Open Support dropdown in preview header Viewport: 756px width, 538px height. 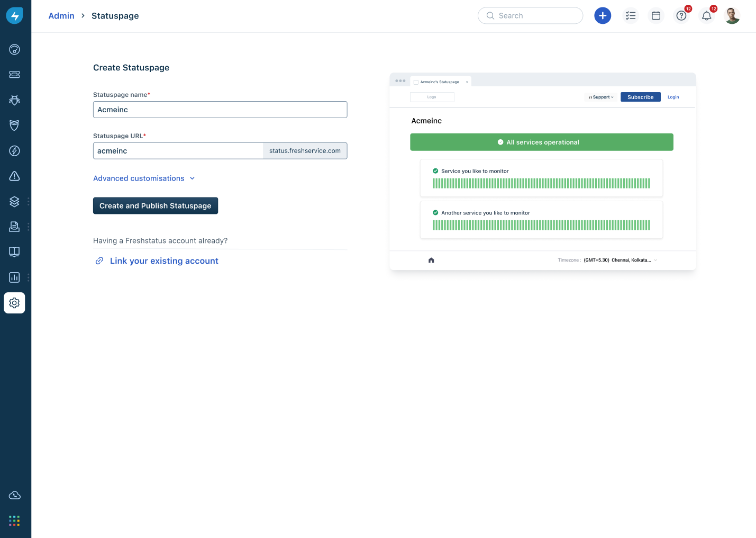pyautogui.click(x=601, y=97)
